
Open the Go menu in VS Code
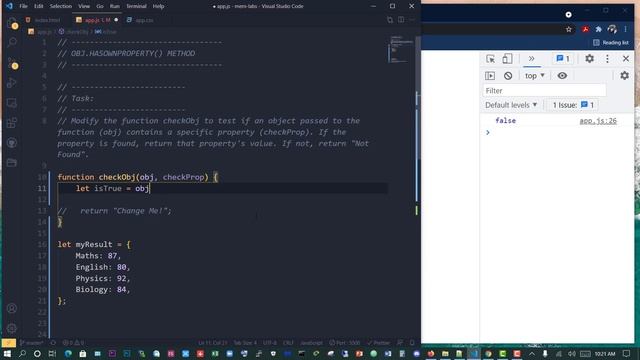pos(100,6)
